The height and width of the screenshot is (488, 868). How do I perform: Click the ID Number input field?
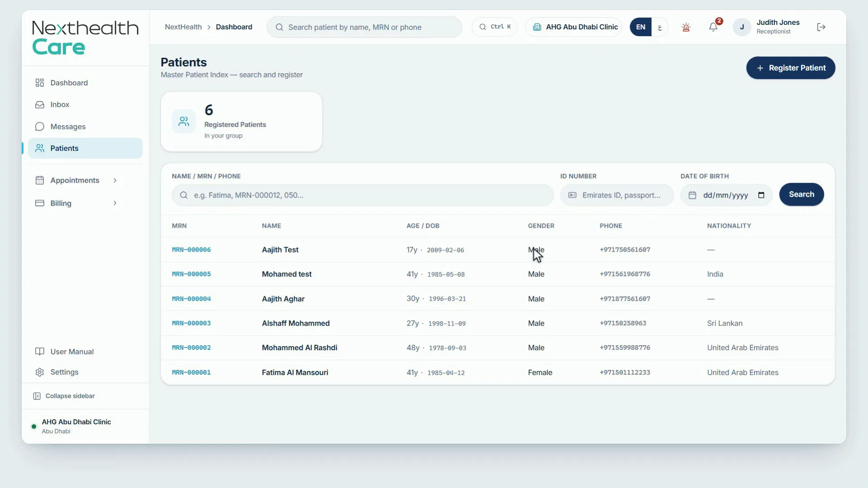[x=617, y=195]
